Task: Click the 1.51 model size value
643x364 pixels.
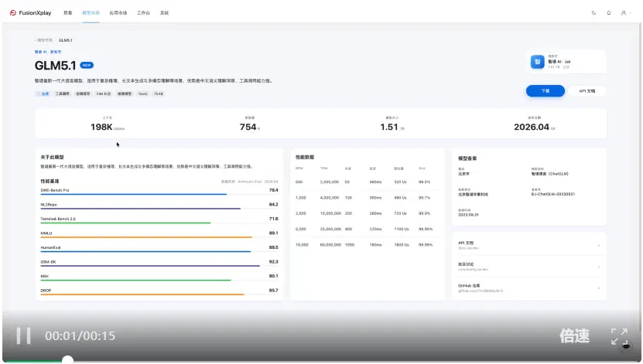Action: click(388, 127)
